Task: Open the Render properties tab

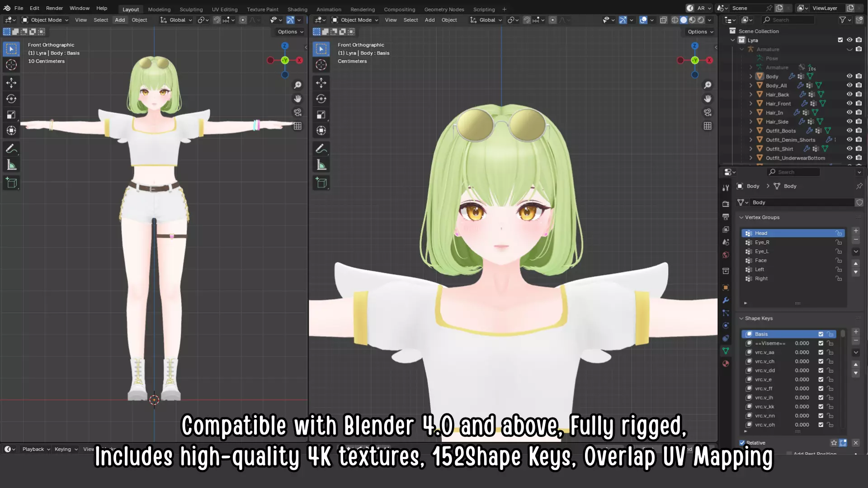Action: [x=726, y=204]
